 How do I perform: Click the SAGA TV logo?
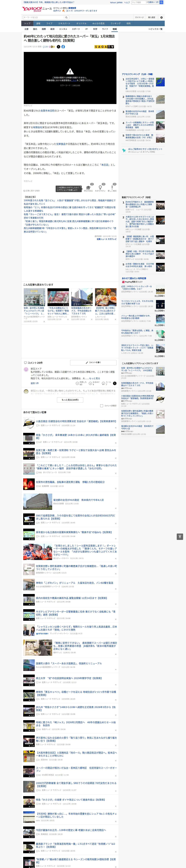click(x=104, y=47)
